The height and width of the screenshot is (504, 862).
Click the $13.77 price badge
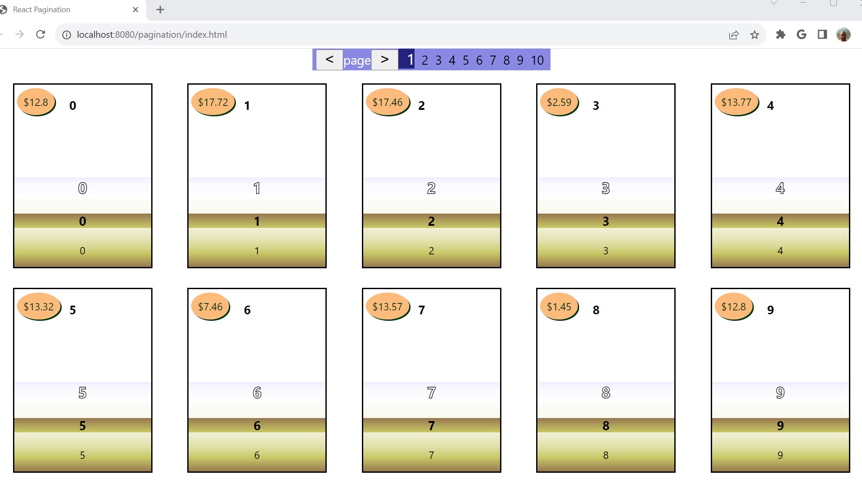point(737,102)
